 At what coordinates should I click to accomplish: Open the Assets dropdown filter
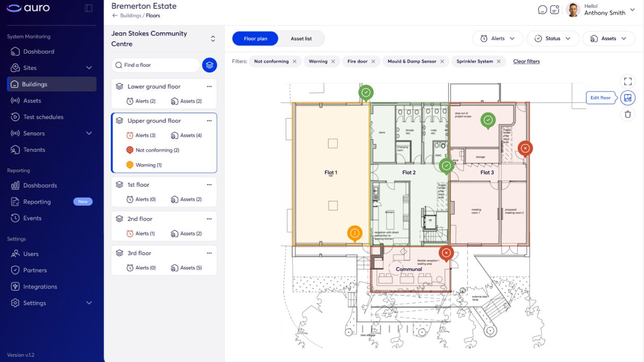click(x=609, y=38)
